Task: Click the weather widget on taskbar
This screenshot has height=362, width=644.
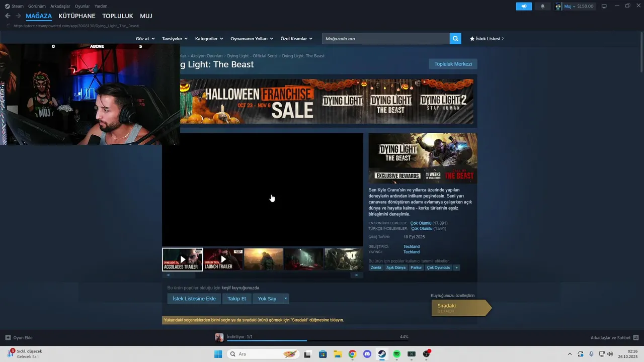Action: pyautogui.click(x=25, y=354)
